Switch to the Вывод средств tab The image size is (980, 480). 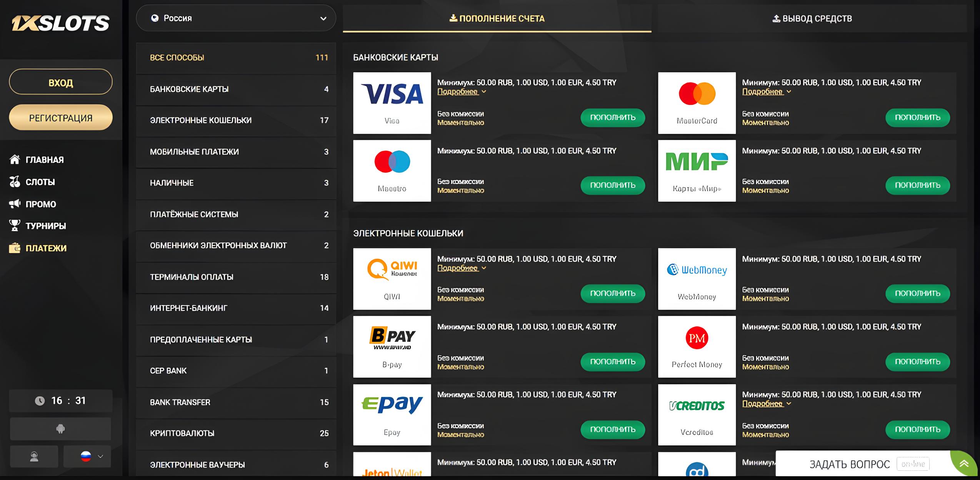[x=812, y=18]
